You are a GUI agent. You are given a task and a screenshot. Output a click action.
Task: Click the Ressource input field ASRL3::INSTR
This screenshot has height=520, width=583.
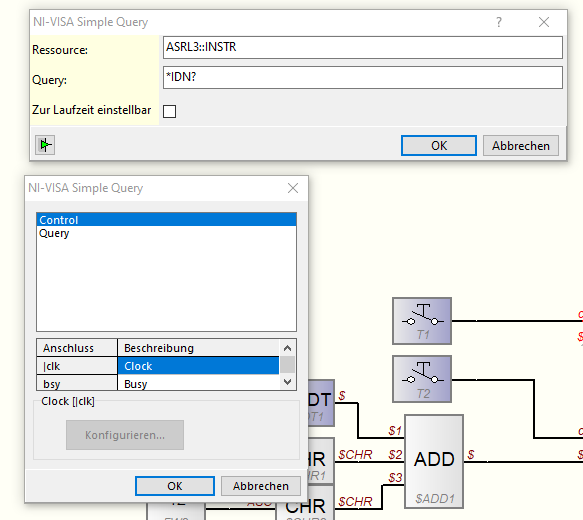click(363, 47)
